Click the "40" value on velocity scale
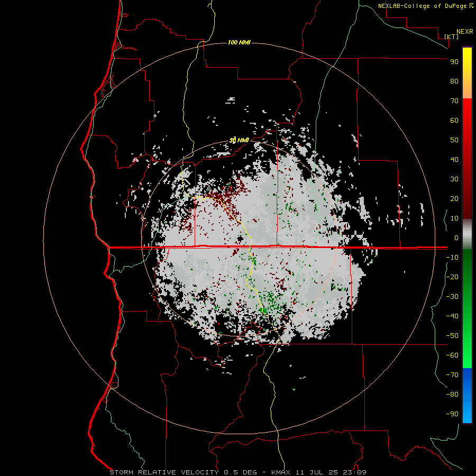The image size is (476, 476). tap(454, 159)
